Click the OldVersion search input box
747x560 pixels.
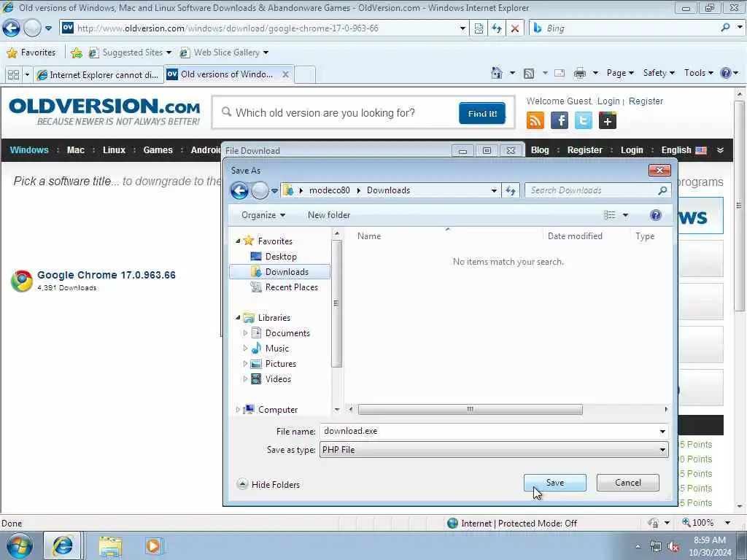coord(339,113)
